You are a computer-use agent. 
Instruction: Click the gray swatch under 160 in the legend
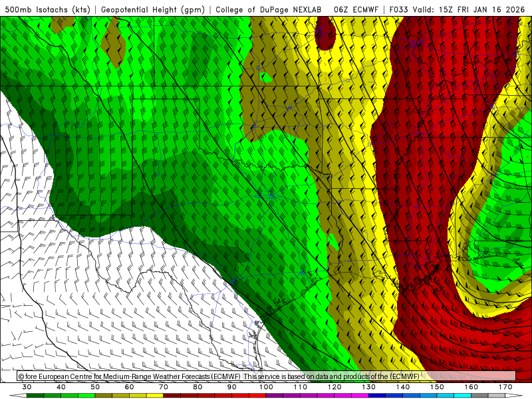tap(479, 396)
